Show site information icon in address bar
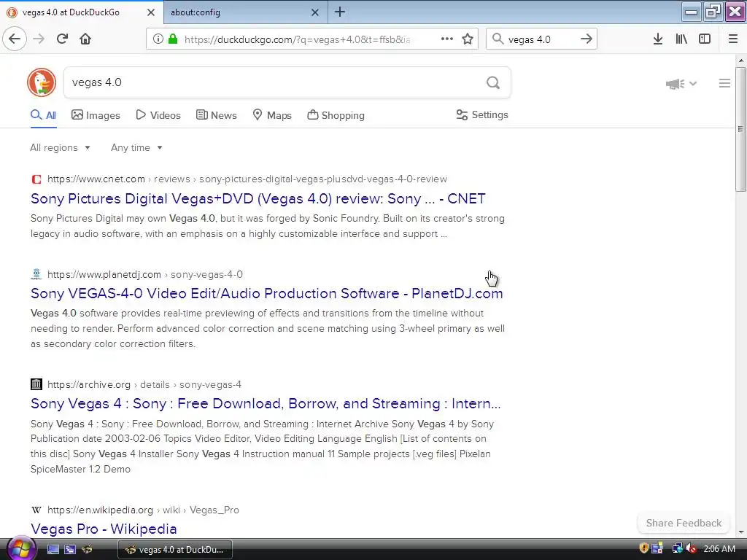Viewport: 747px width, 560px height. 158,39
